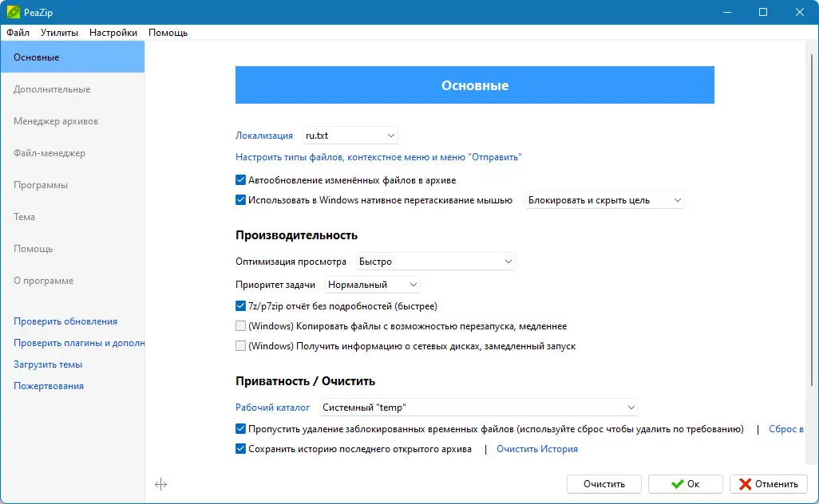The image size is (819, 504).
Task: Open the 'Блокировать и скрыть цель' dropdown
Action: click(x=604, y=200)
